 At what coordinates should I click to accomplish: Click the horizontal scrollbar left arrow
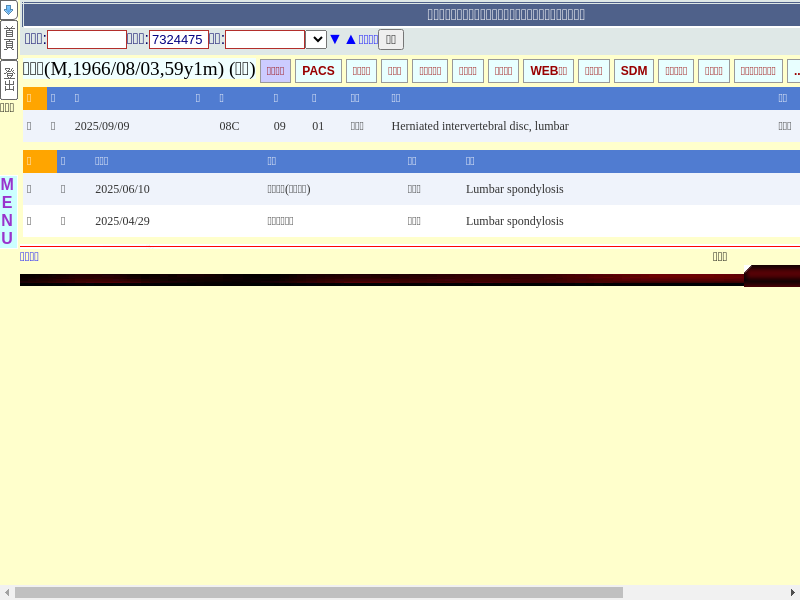point(7,593)
